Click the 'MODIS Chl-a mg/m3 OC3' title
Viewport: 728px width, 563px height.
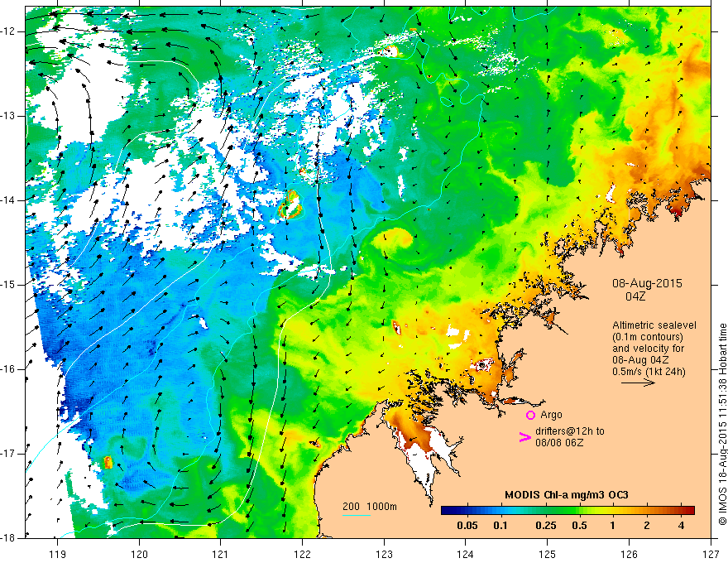tap(567, 495)
